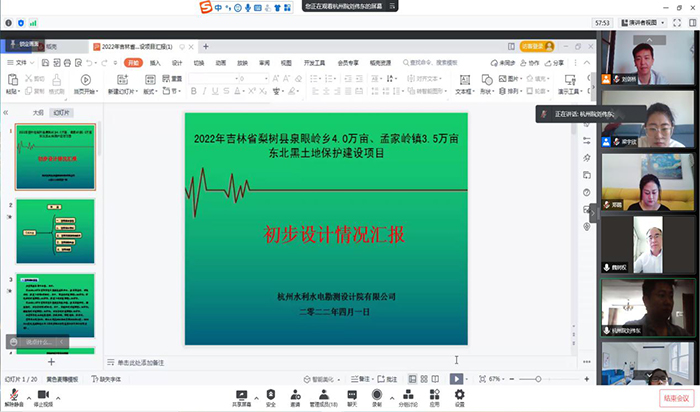700x412 pixels.
Task: Click the Share button in WPS header
Action: [x=554, y=63]
